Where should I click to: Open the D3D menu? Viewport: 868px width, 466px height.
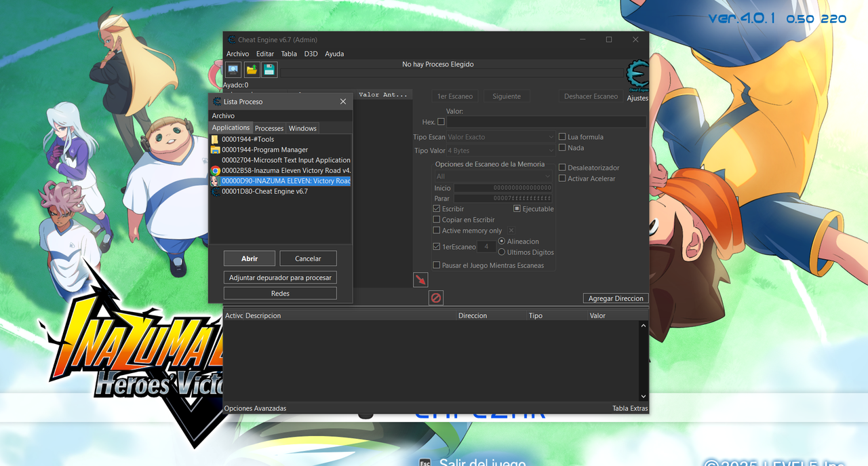click(311, 54)
